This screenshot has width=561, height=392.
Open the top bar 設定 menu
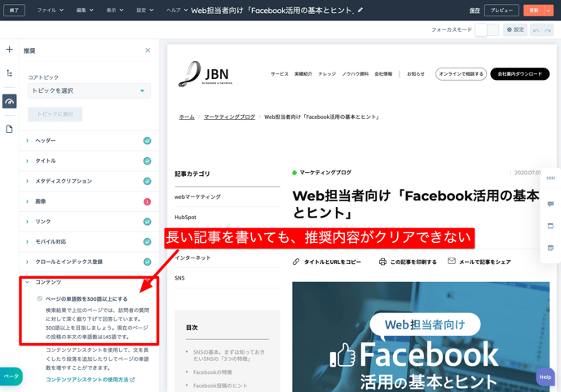(145, 10)
